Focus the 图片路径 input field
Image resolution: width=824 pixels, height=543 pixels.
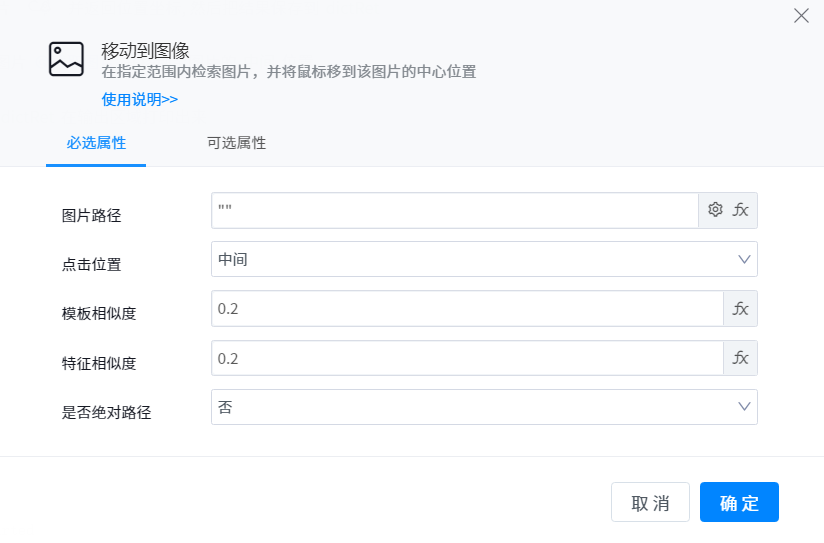tap(455, 210)
